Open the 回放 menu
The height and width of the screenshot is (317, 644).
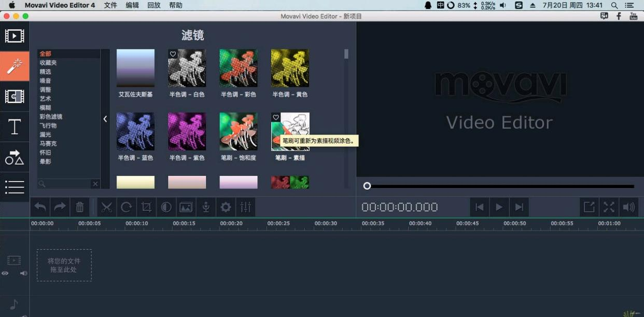154,5
